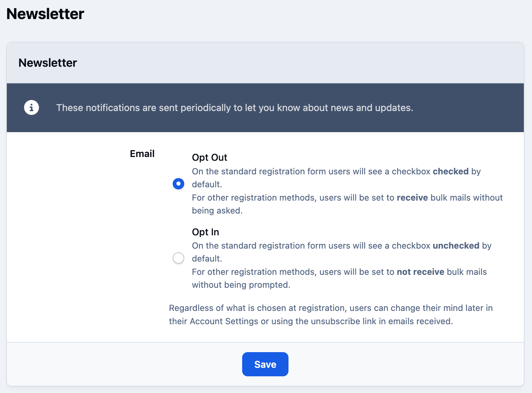
Task: Click the info icon in the notice banner
Action: pyautogui.click(x=31, y=108)
